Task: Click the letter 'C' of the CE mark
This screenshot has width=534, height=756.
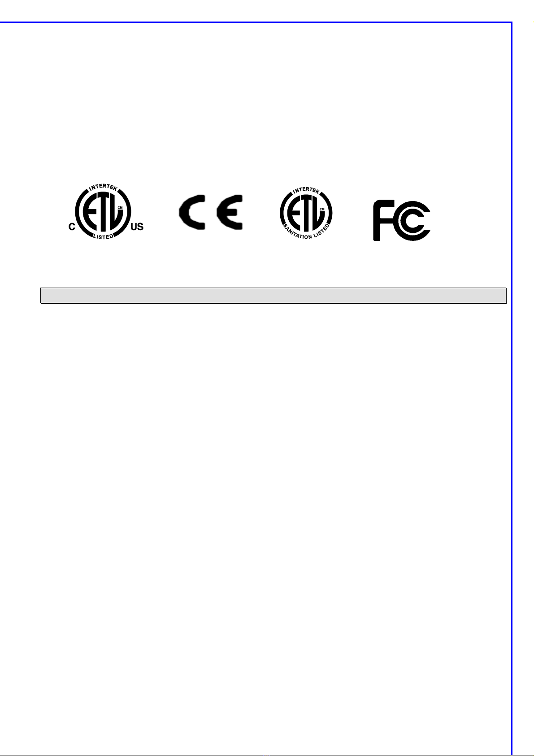Action: (191, 212)
